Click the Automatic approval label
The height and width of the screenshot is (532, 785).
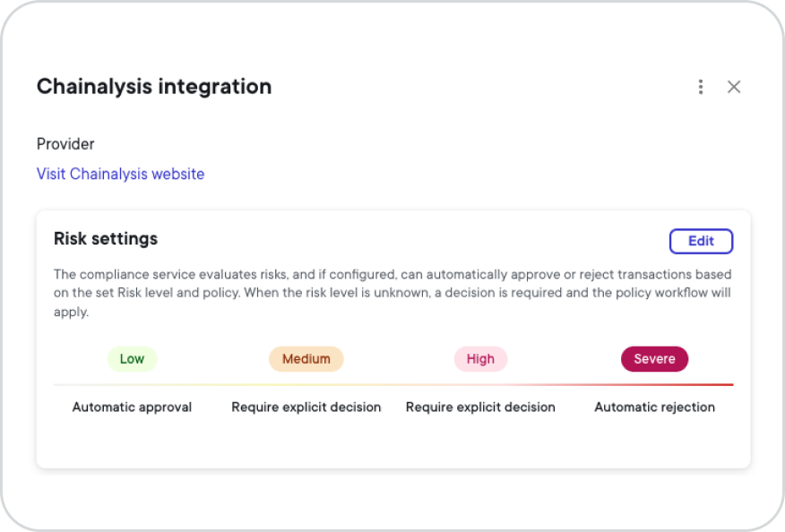(x=132, y=407)
